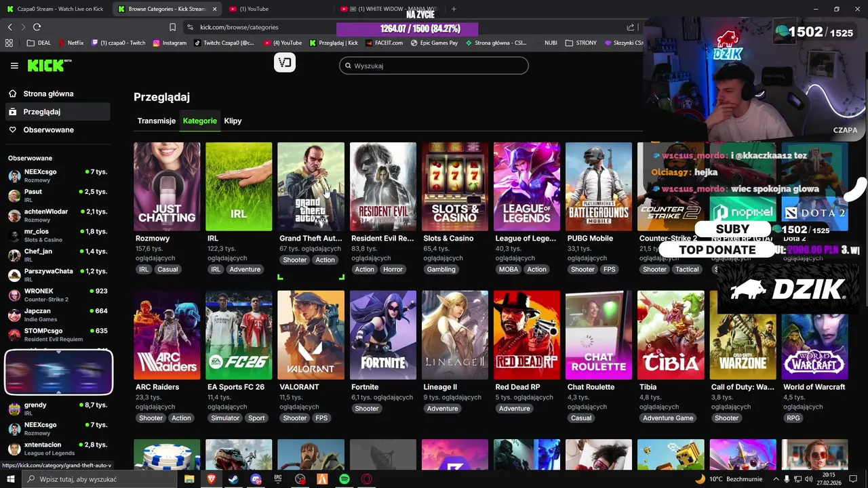Switch to the Transmisje tab

[157, 121]
